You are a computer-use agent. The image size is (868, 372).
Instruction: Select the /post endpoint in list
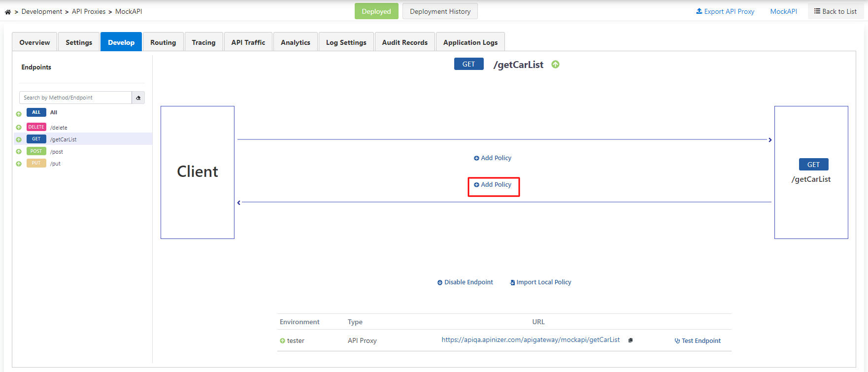[57, 152]
